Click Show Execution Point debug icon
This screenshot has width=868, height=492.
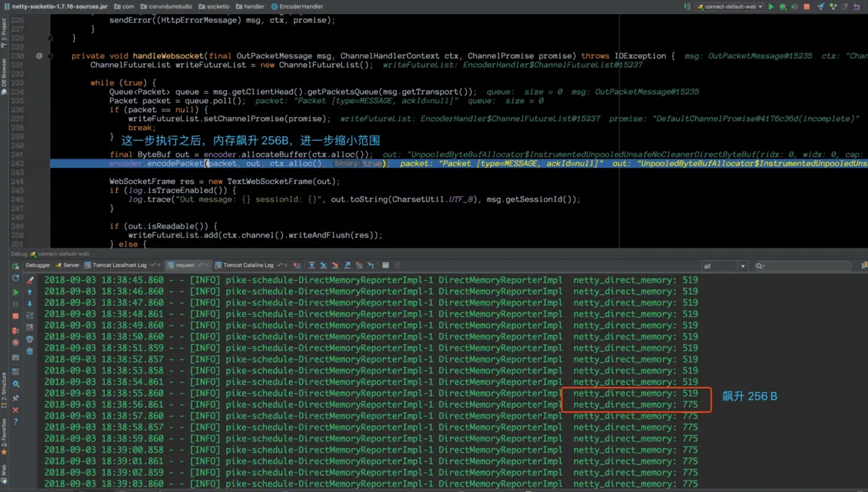pyautogui.click(x=297, y=266)
